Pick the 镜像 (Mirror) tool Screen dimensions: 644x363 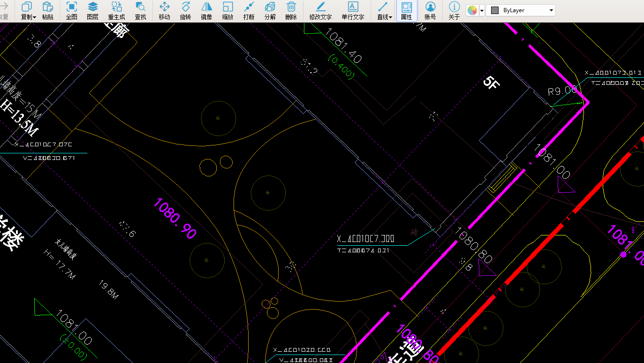tap(206, 11)
